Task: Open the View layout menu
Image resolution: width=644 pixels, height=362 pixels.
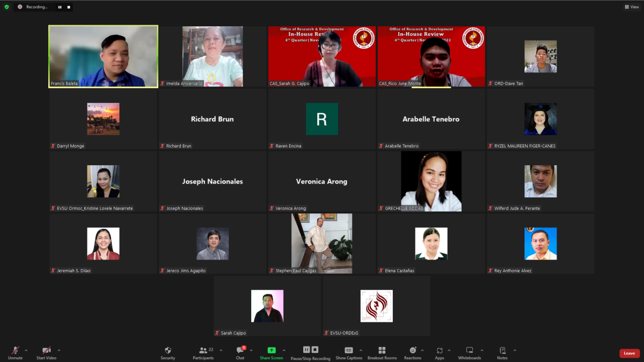Action: click(x=632, y=7)
